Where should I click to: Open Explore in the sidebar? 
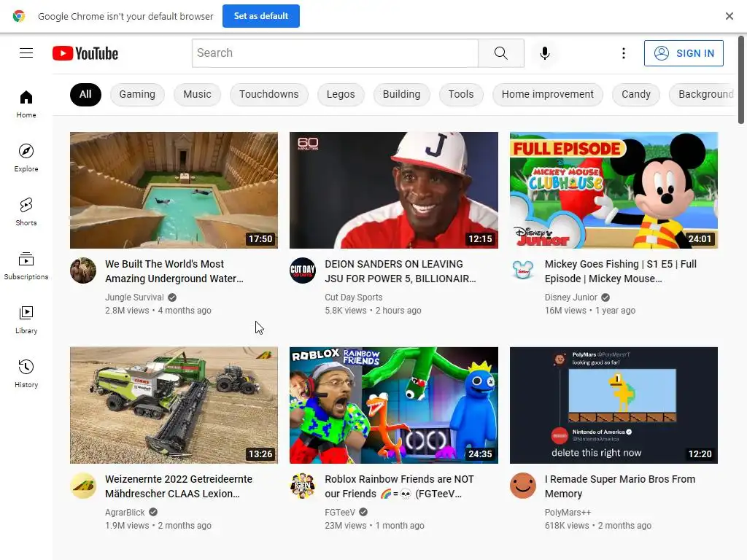[26, 157]
